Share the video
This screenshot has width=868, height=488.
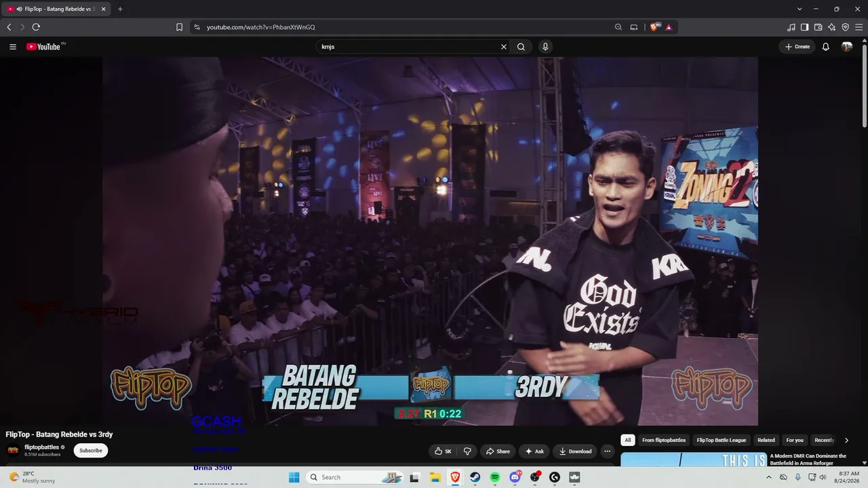pos(497,451)
